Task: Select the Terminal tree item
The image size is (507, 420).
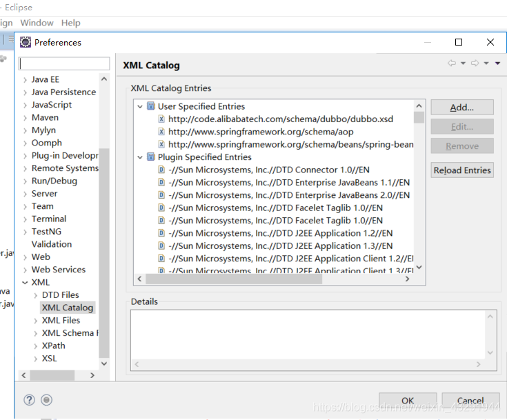Action: [x=49, y=219]
